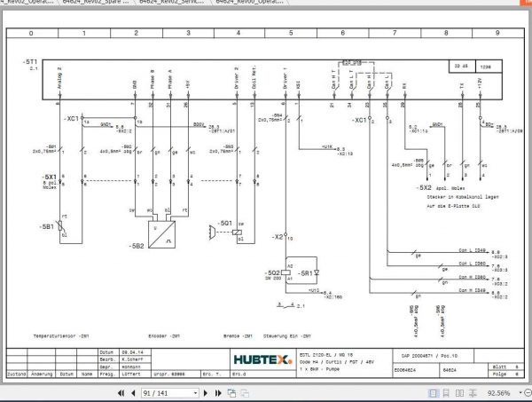
Task: Click the column header number 9
Action: pyautogui.click(x=497, y=33)
